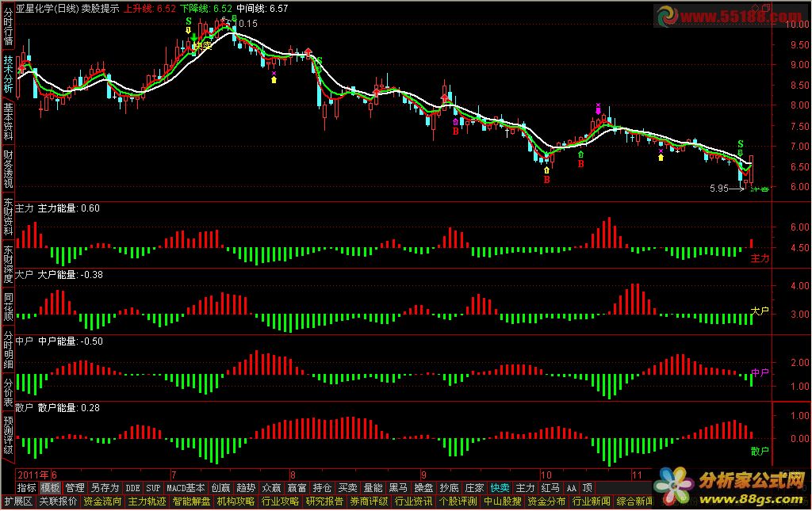Switch to the SUP indicator tab
812x511 pixels.
click(x=153, y=488)
